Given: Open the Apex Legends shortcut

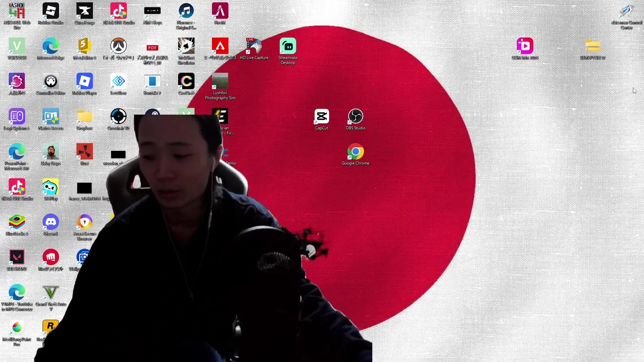Looking at the screenshot, I should coord(220,46).
